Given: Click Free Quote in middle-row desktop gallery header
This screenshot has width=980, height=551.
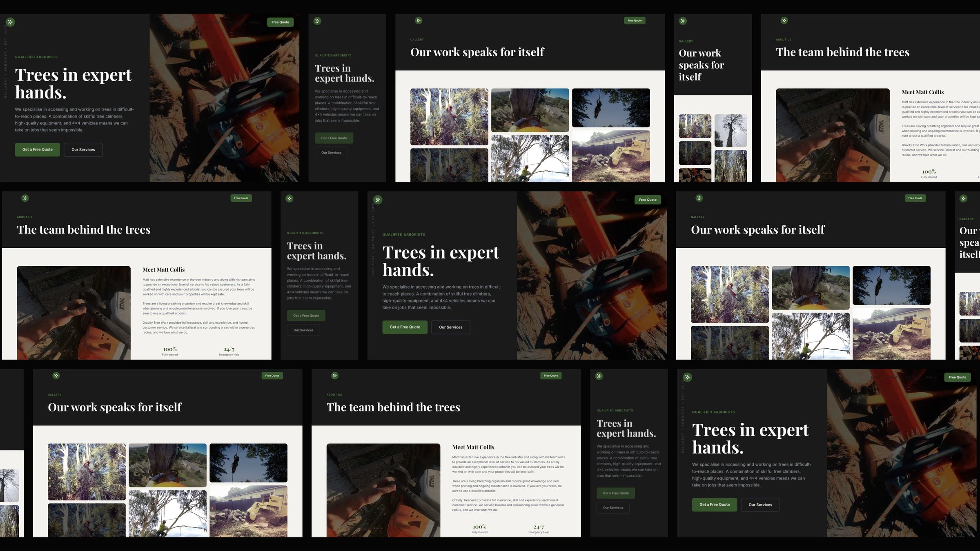Looking at the screenshot, I should [x=915, y=198].
